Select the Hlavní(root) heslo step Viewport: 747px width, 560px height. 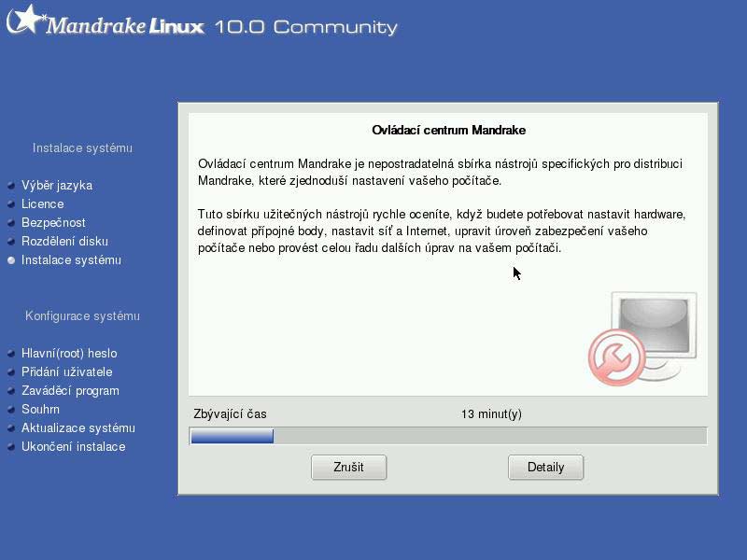point(69,354)
